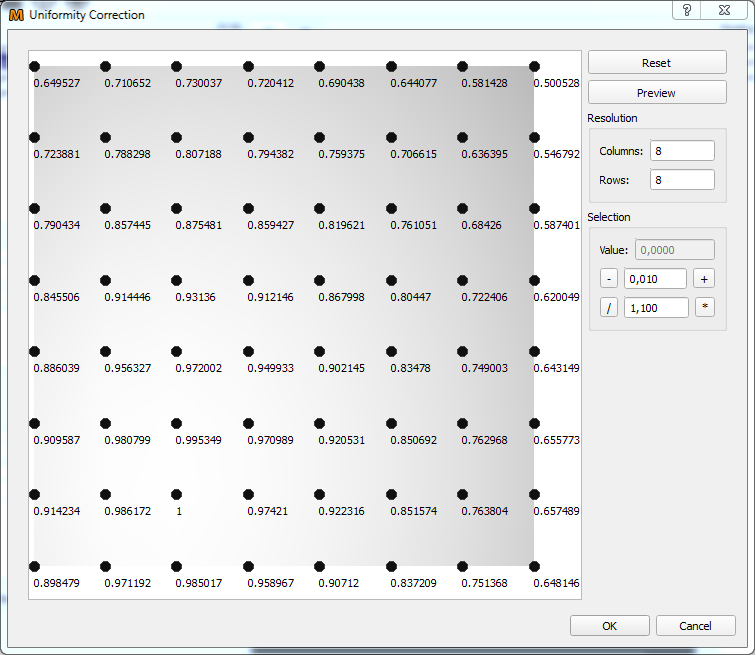Screen dimensions: 755x655
Task: Confirm with the OK button
Action: coord(609,626)
